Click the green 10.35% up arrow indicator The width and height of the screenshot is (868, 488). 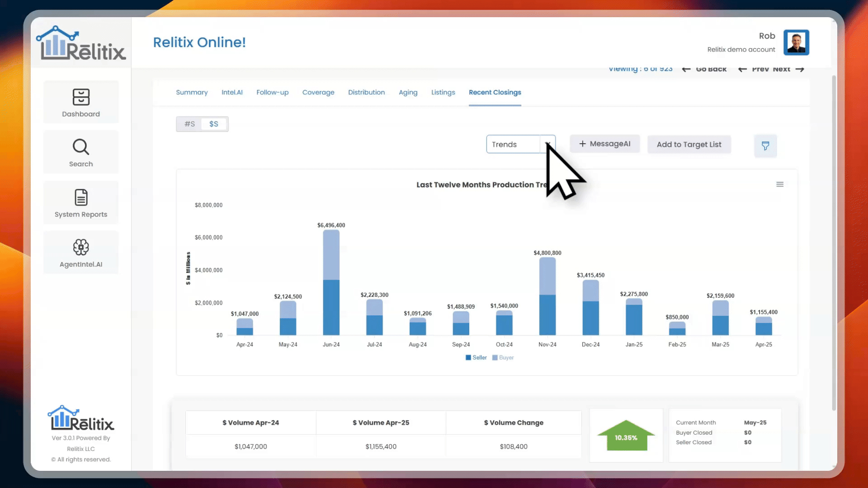coord(626,435)
